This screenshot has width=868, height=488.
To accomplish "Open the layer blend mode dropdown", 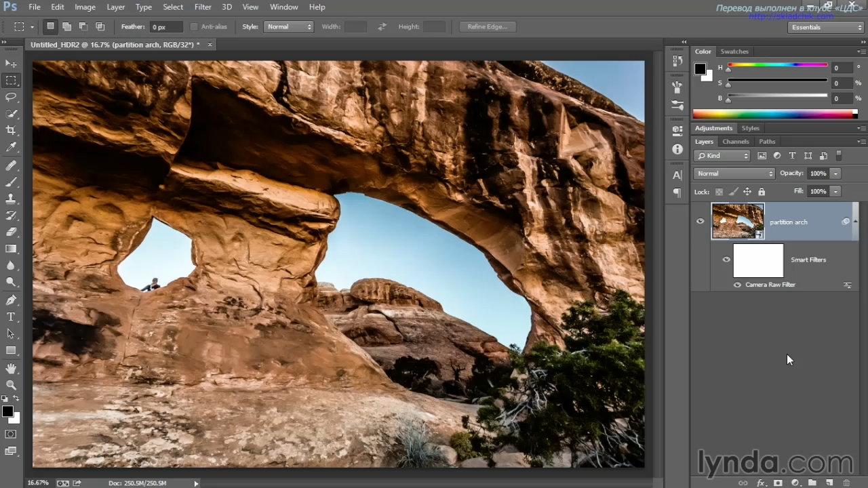I will [734, 174].
